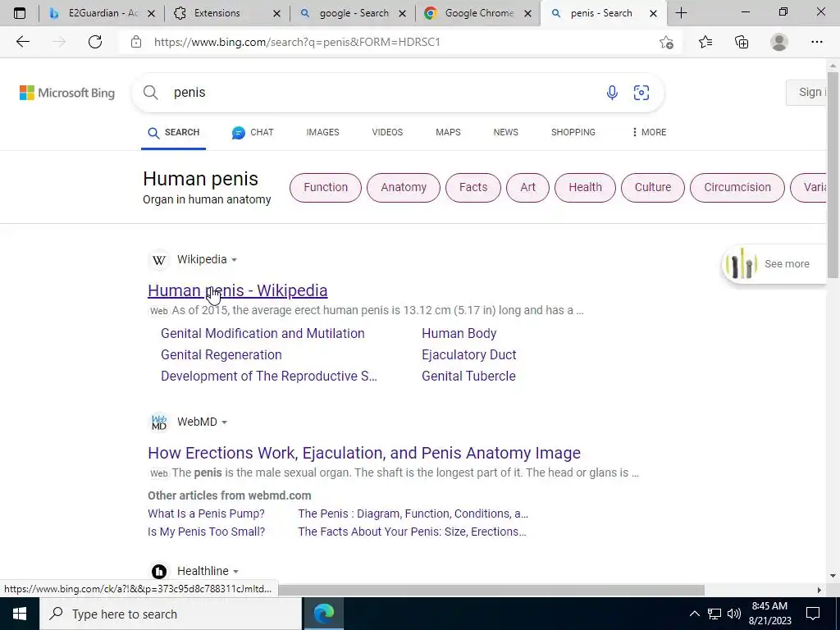Image resolution: width=840 pixels, height=630 pixels.
Task: Expand the WebMD source dropdown arrow
Action: click(225, 422)
